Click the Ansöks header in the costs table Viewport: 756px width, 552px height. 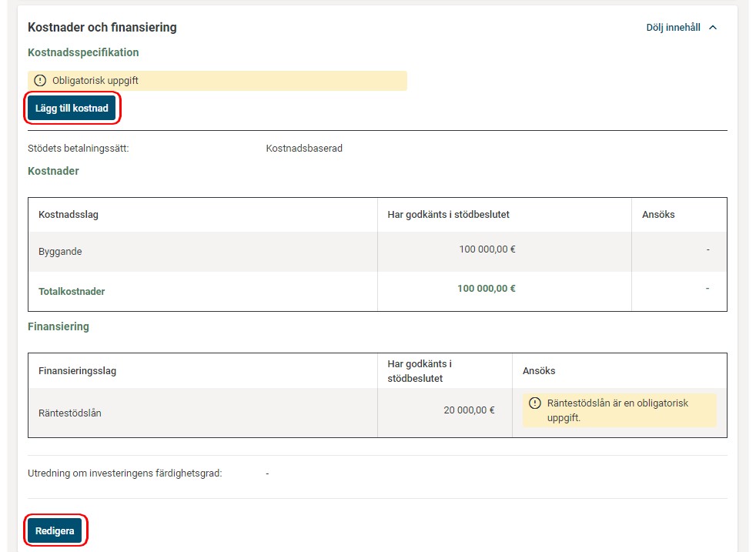[658, 214]
